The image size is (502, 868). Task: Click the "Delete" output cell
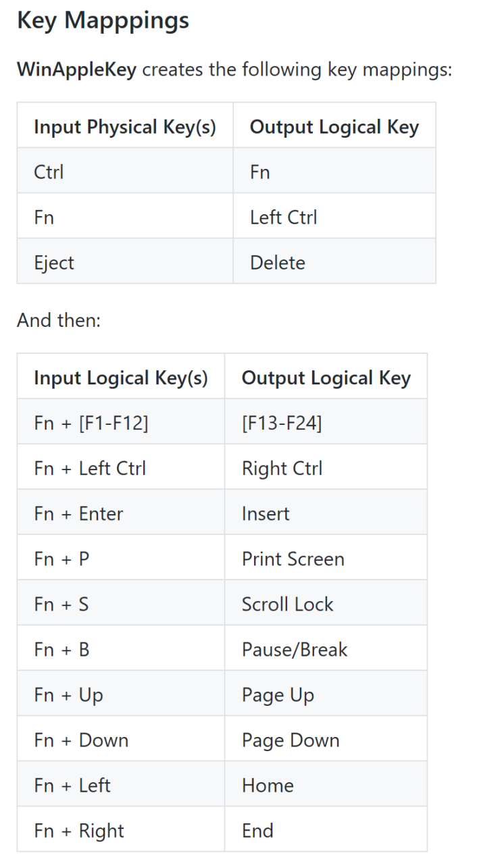point(278,263)
